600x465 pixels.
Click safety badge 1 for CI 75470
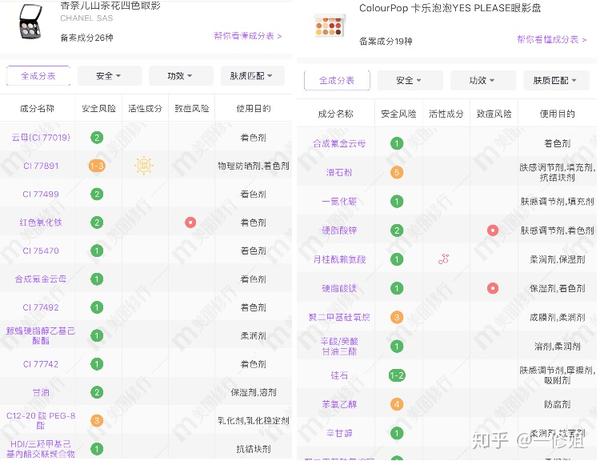pyautogui.click(x=97, y=251)
